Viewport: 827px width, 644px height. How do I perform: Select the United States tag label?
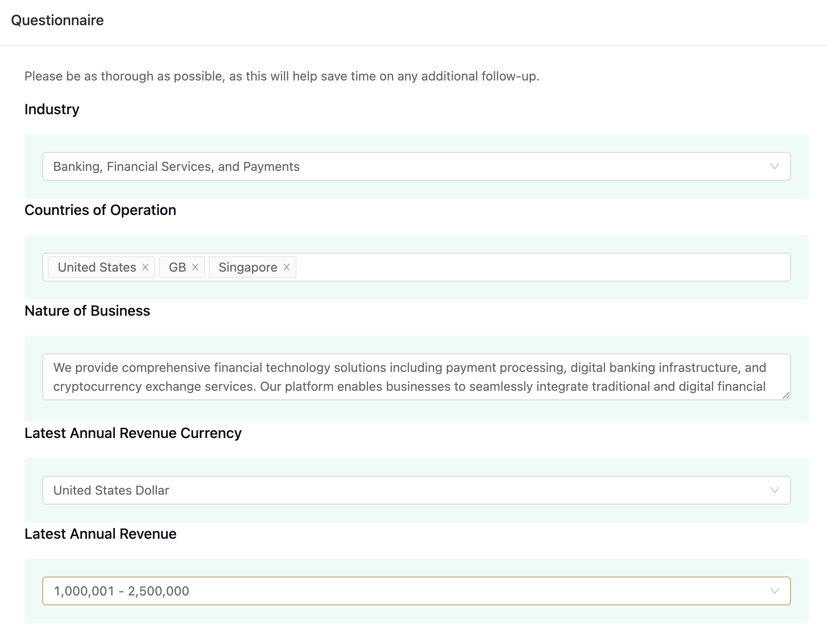[97, 267]
